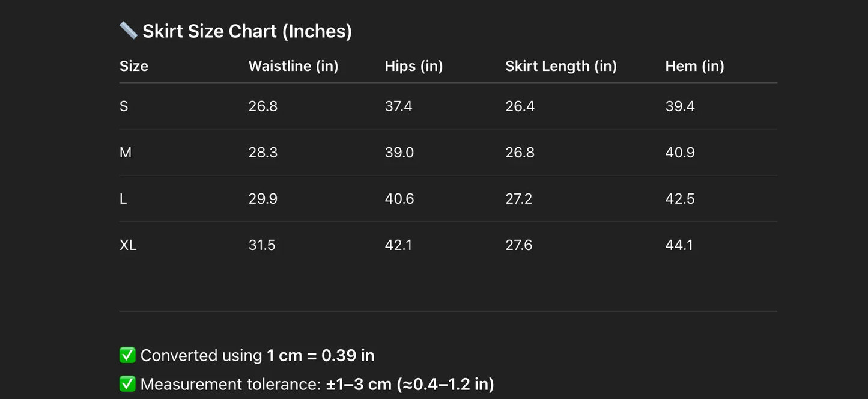The image size is (868, 399).
Task: Click the ruler icon beside the title
Action: (128, 31)
